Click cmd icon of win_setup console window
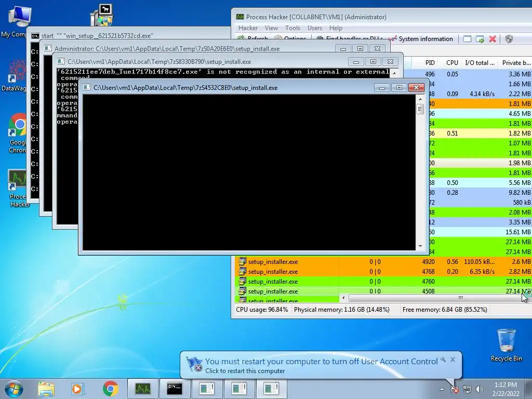This screenshot has width=532, height=399. pyautogui.click(x=35, y=36)
